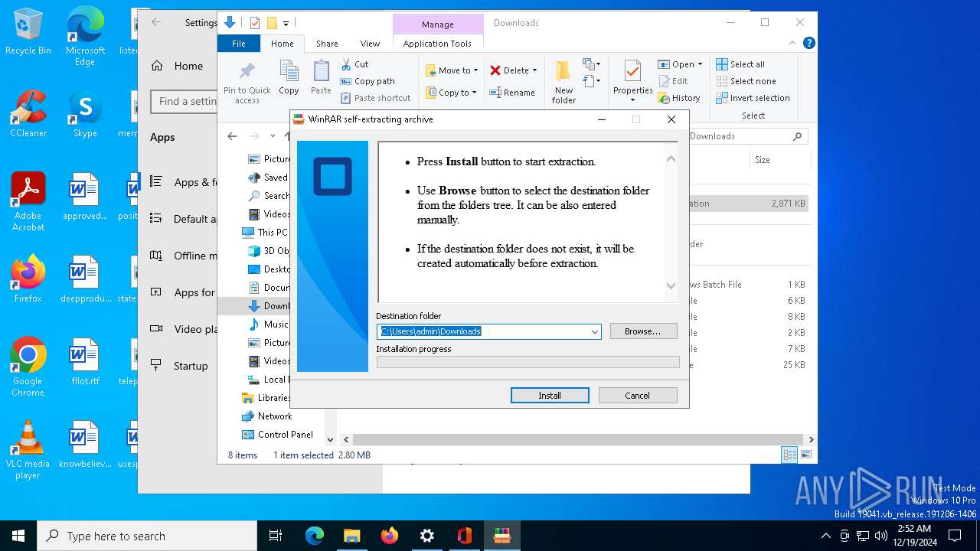Customize Quick Access Toolbar dropdown arrow
Image resolution: width=980 pixels, height=551 pixels.
click(x=286, y=24)
